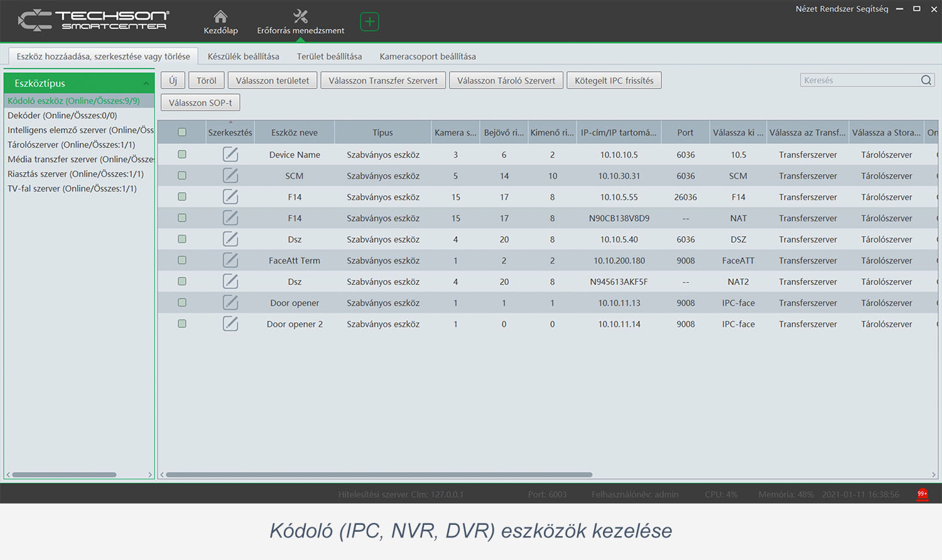The height and width of the screenshot is (560, 942).
Task: Open the Válasszon területet dropdown
Action: click(273, 80)
